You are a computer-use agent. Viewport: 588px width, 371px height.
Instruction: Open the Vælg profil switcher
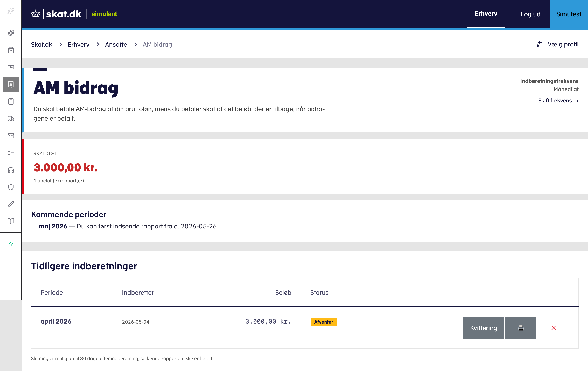pos(557,44)
